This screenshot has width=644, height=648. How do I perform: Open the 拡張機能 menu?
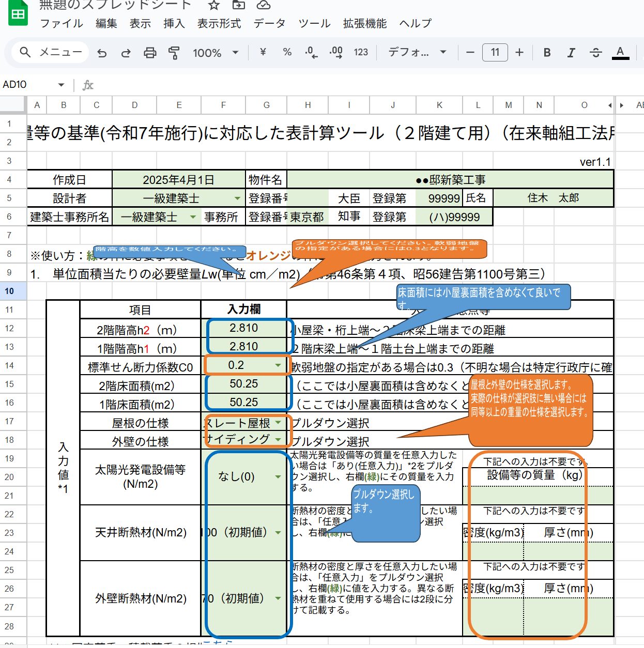tap(365, 23)
